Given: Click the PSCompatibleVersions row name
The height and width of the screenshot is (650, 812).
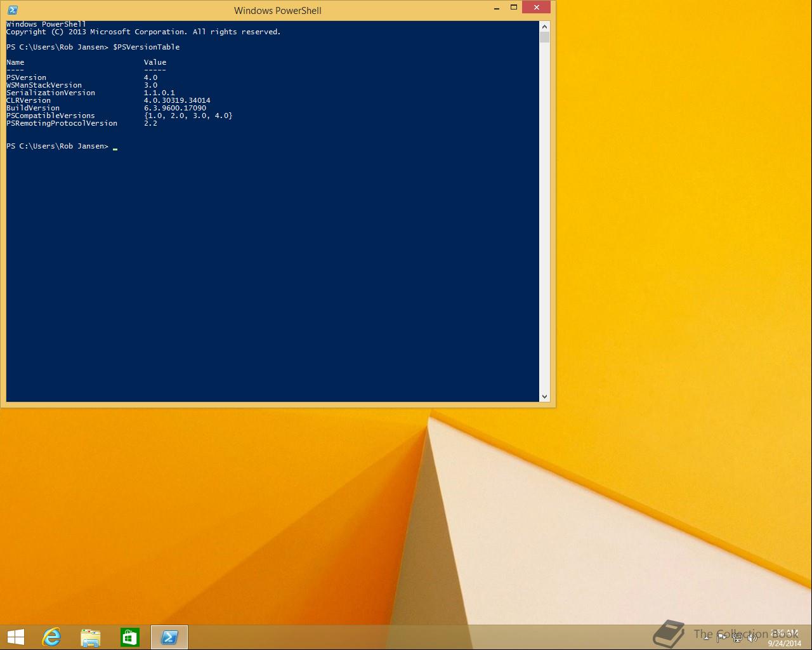Looking at the screenshot, I should (x=51, y=116).
